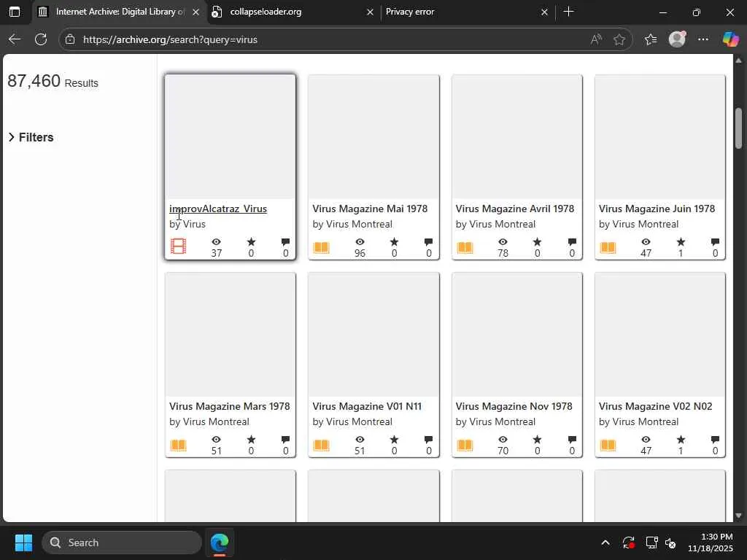Click taskbar Search box
747x560 pixels.
click(122, 542)
